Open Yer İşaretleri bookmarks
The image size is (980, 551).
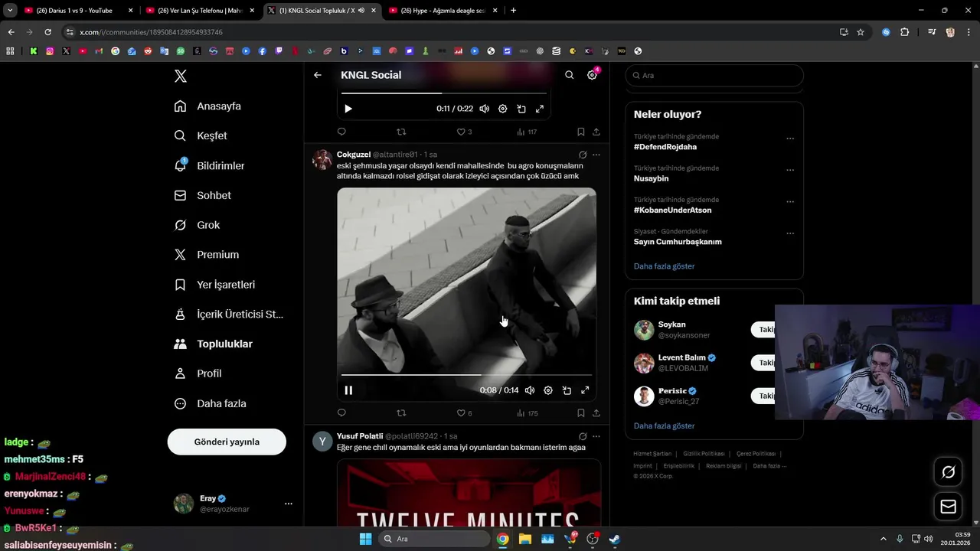point(214,285)
